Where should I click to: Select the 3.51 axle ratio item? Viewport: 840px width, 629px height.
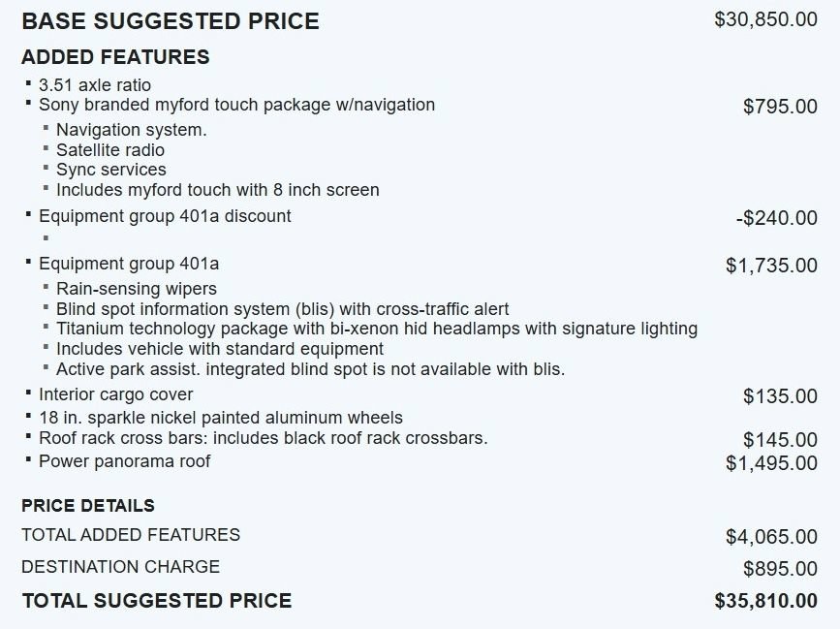point(95,85)
